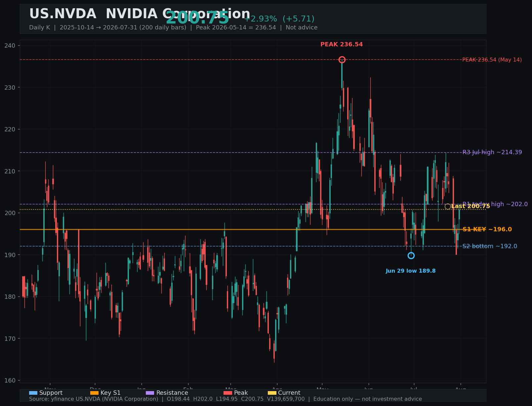Click the "Daily K" subtitle line

173,27
